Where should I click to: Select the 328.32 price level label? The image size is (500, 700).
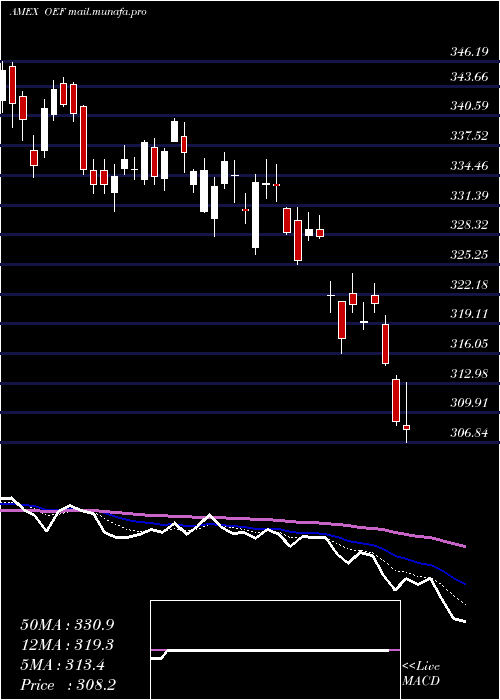(x=469, y=225)
